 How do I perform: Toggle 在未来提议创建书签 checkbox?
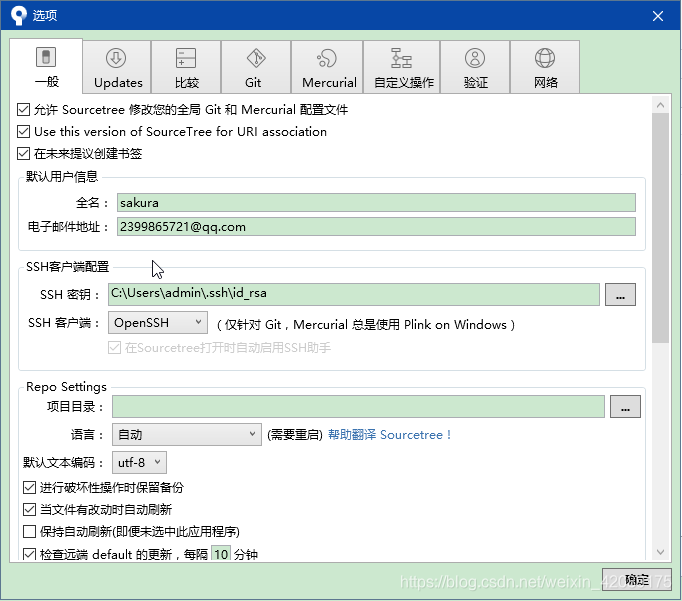click(23, 153)
